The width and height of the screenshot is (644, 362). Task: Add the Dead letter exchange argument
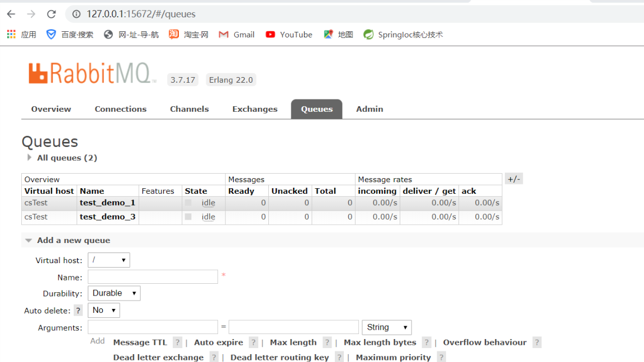(158, 358)
